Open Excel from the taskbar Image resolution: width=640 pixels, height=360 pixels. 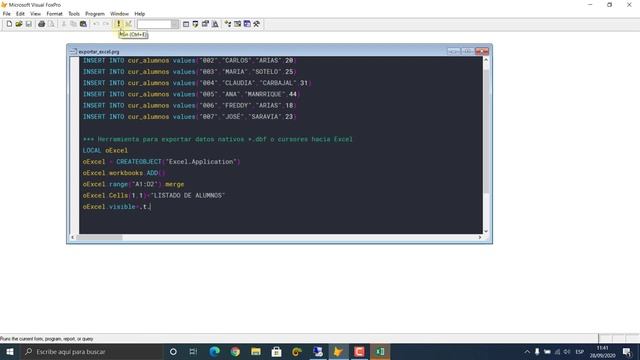(380, 351)
